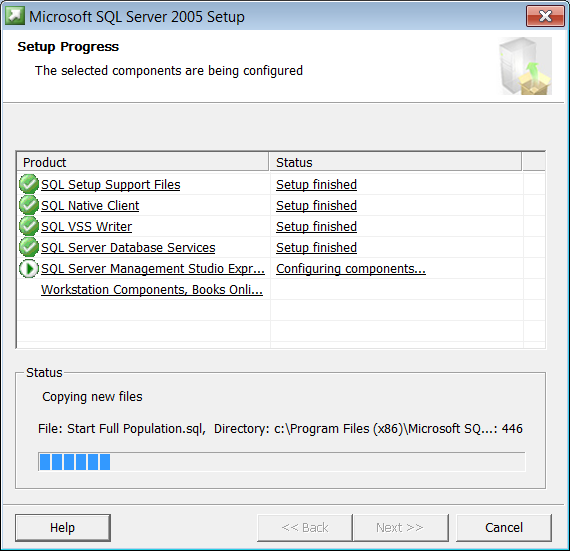This screenshot has width=570, height=551.
Task: Click the Setup Progress heading
Action: coord(68,47)
